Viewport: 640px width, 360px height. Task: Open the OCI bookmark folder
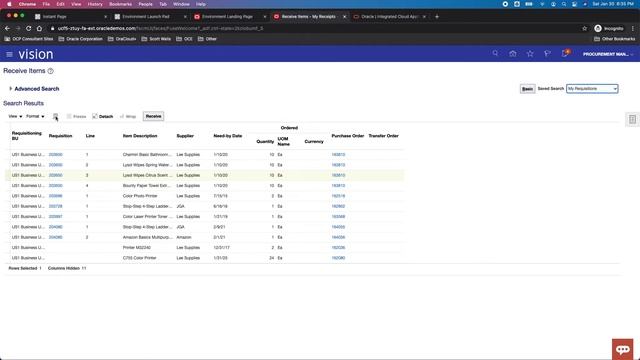pyautogui.click(x=184, y=39)
